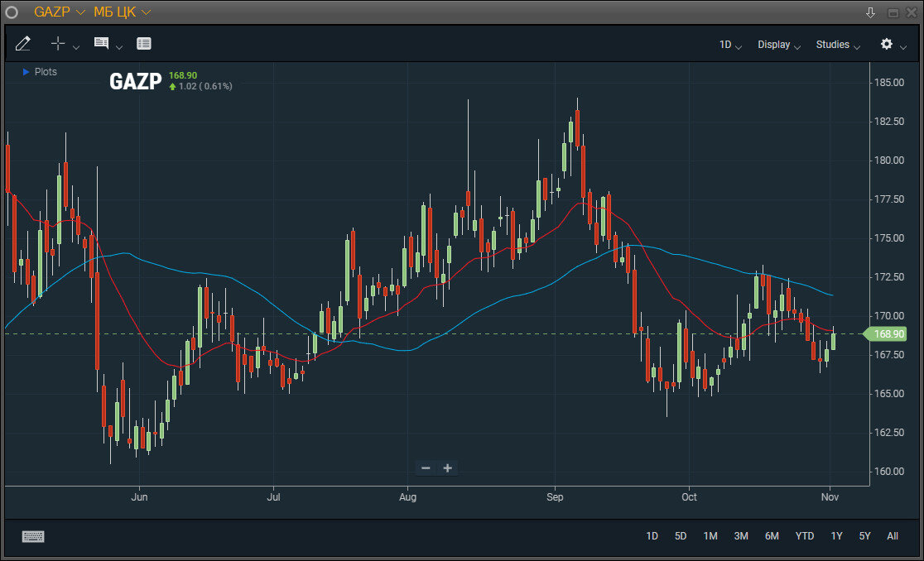The height and width of the screenshot is (561, 924).
Task: Zoom in with the plus button
Action: (448, 468)
